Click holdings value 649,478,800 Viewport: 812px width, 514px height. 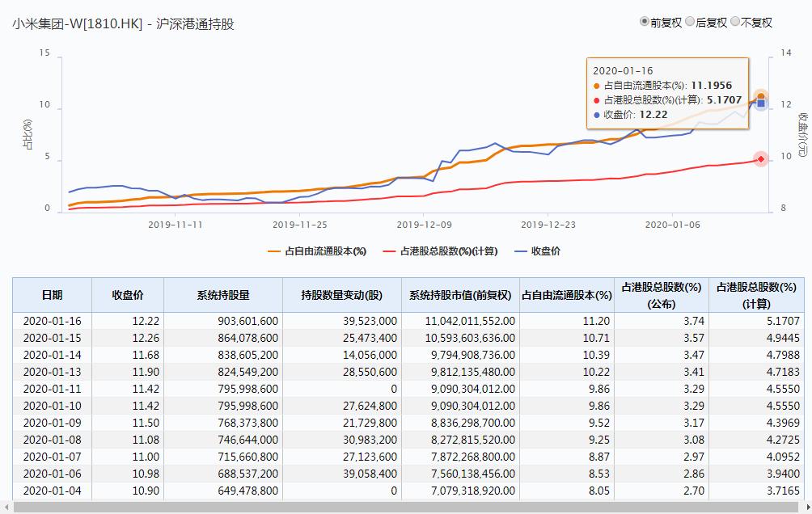(223, 491)
